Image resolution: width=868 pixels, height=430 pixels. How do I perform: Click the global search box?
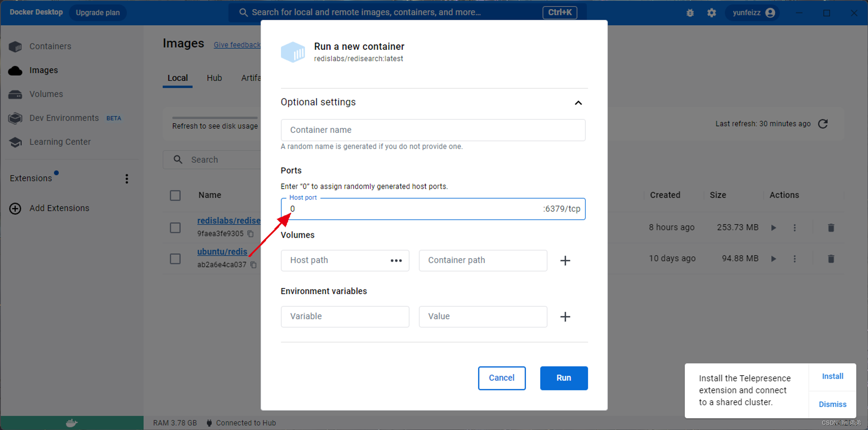[x=407, y=13]
